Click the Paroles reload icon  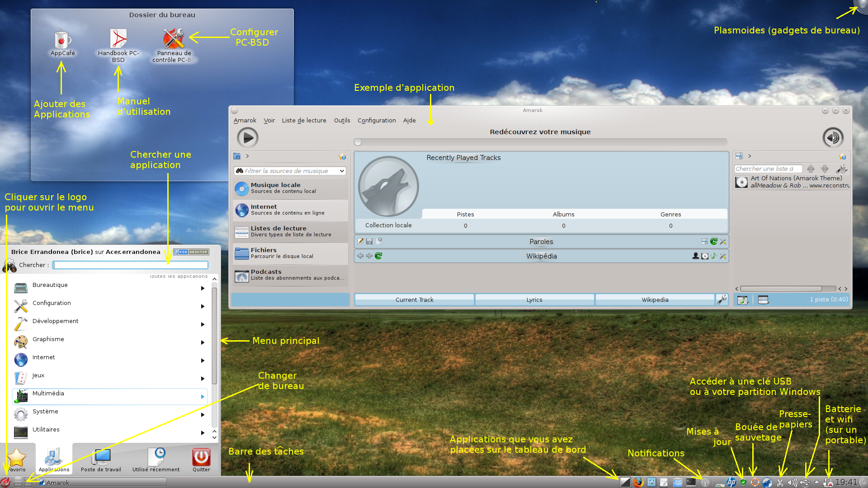pos(714,242)
